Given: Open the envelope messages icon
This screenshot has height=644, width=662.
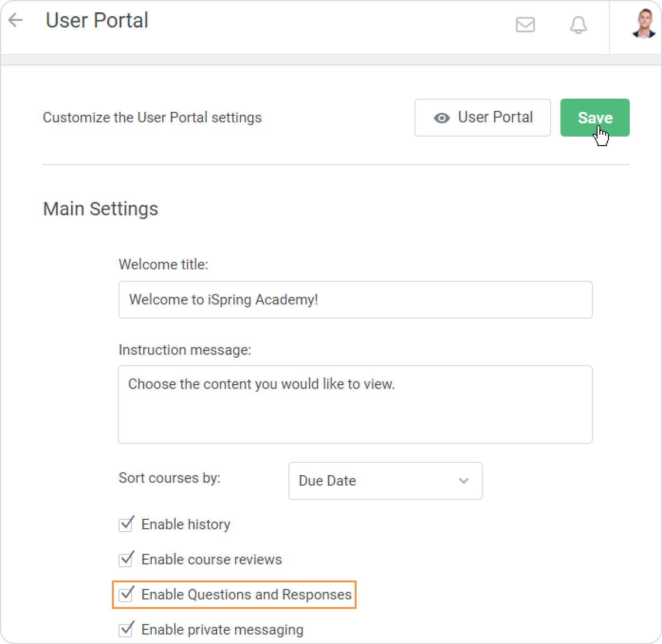Looking at the screenshot, I should (525, 25).
